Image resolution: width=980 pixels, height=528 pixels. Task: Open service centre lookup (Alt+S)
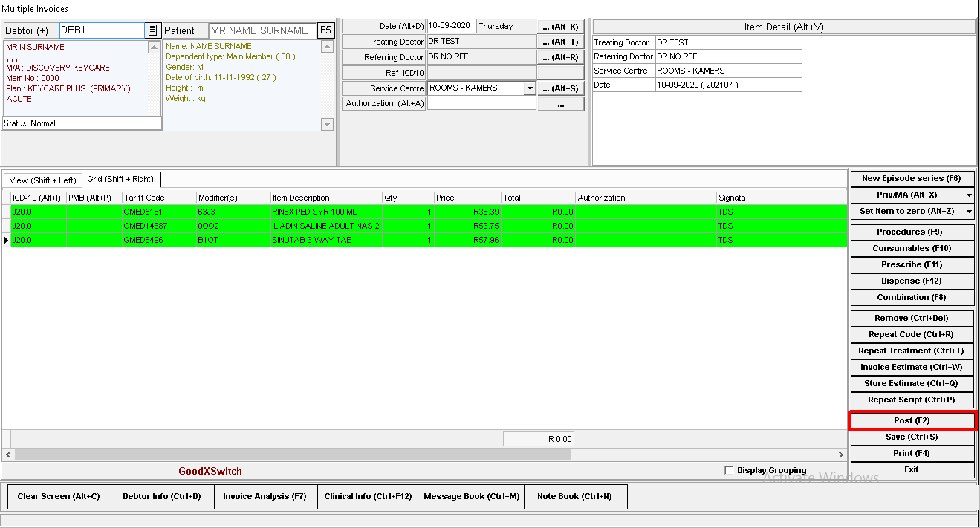click(560, 88)
